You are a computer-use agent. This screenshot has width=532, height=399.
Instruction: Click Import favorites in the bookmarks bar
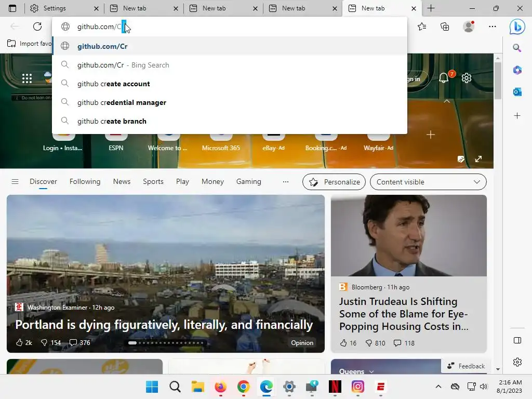[x=30, y=44]
